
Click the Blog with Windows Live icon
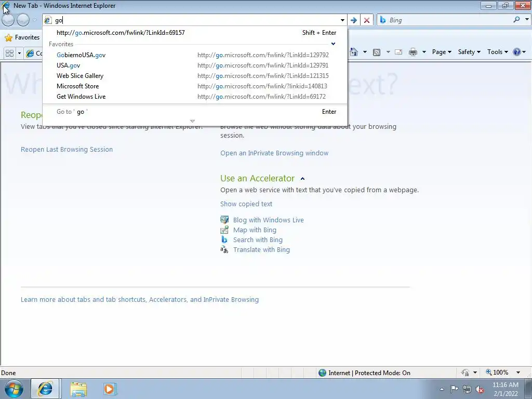pyautogui.click(x=224, y=220)
